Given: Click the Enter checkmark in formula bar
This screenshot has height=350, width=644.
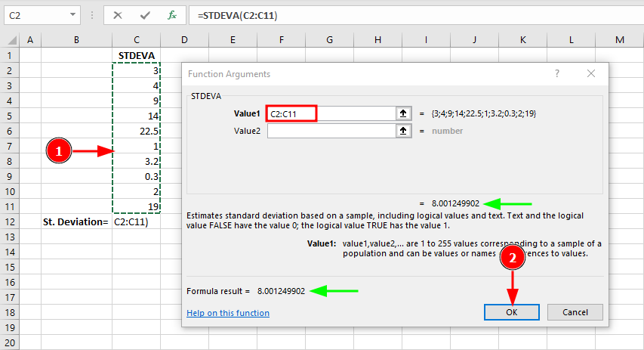Looking at the screenshot, I should (145, 15).
